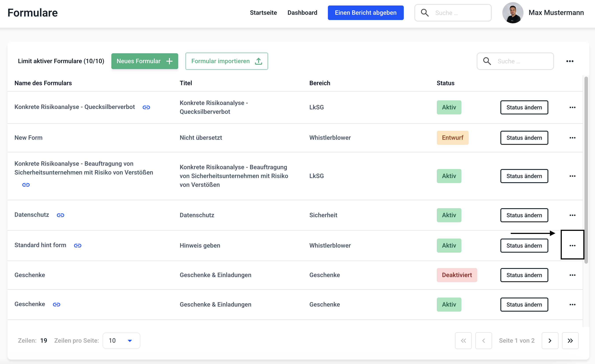Open three-dot menu for New Form row
The height and width of the screenshot is (364, 595).
coord(572,138)
